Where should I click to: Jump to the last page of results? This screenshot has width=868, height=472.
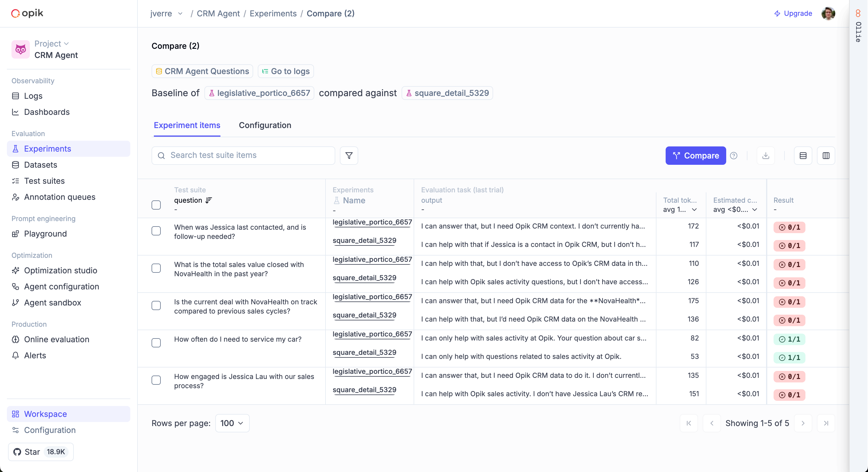(x=826, y=423)
